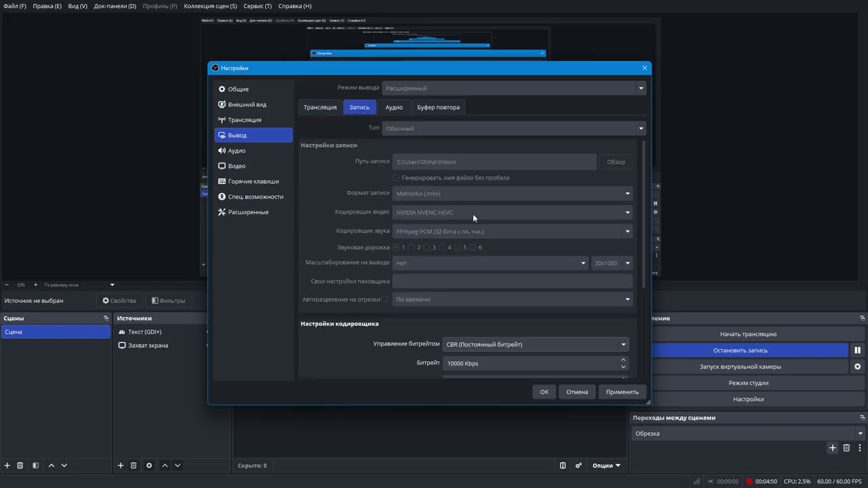Switch to the Буфер повтора tab
This screenshot has height=488, width=868.
(x=438, y=107)
